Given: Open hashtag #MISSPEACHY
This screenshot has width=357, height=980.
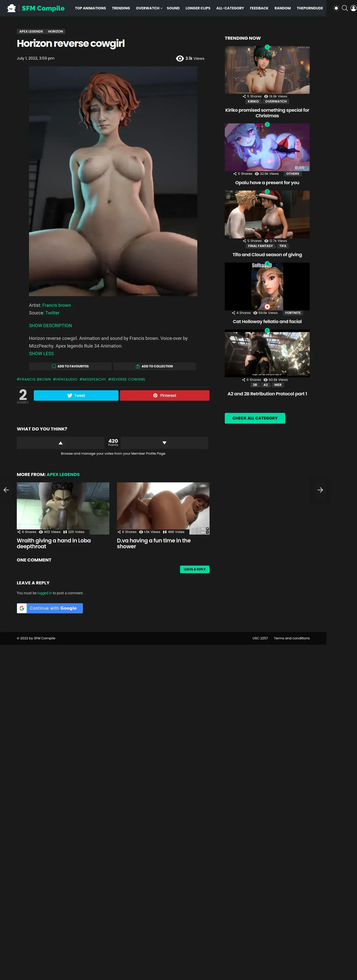Looking at the screenshot, I should [x=93, y=379].
